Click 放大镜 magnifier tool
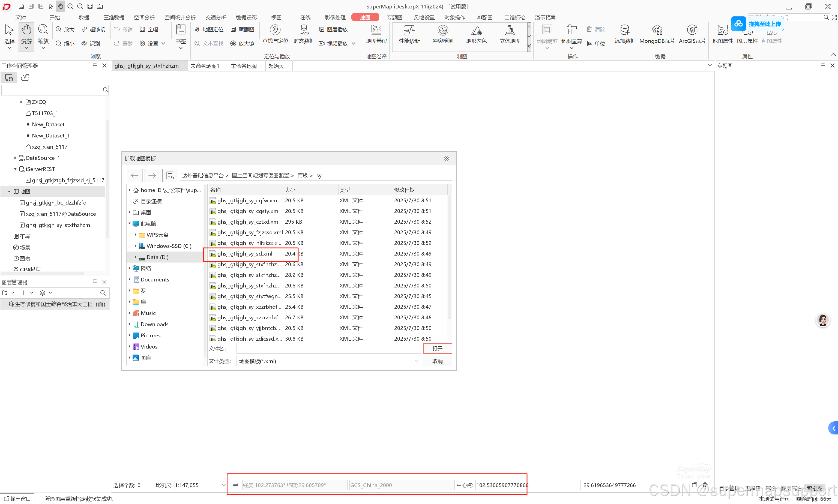 click(243, 43)
